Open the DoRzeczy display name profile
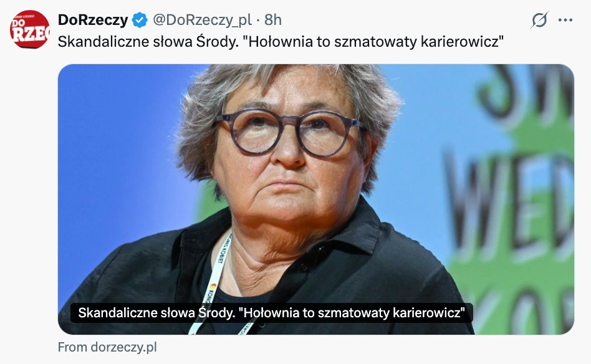This screenshot has height=364, width=591. [x=93, y=20]
